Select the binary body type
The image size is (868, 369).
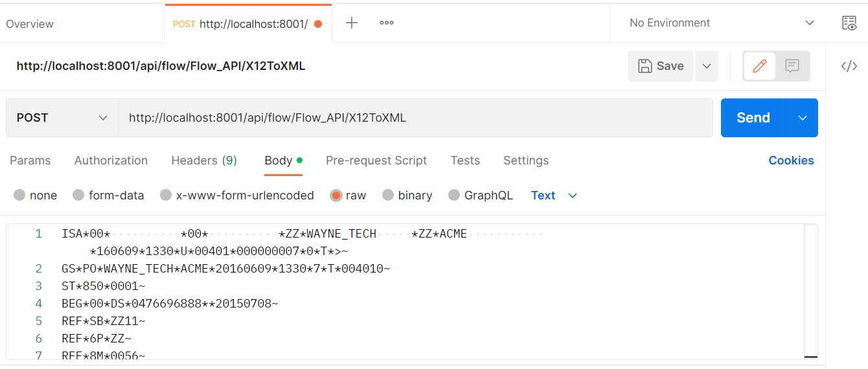pyautogui.click(x=388, y=196)
